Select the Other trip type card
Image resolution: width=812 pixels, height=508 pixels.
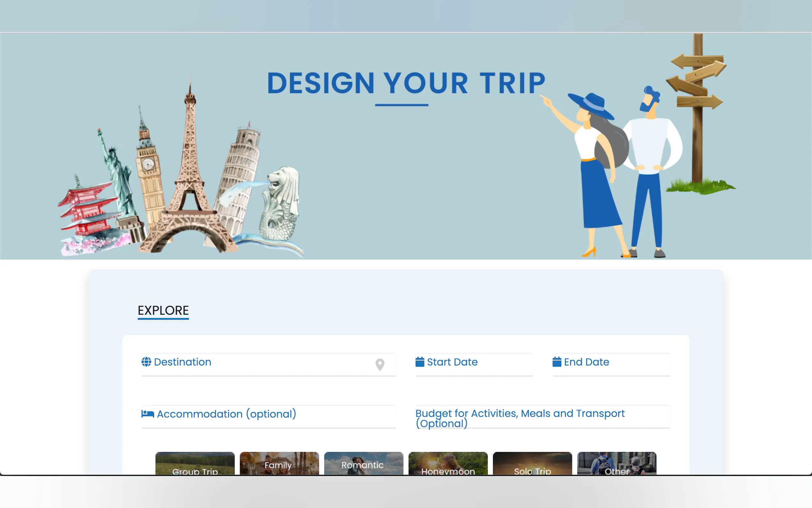617,463
